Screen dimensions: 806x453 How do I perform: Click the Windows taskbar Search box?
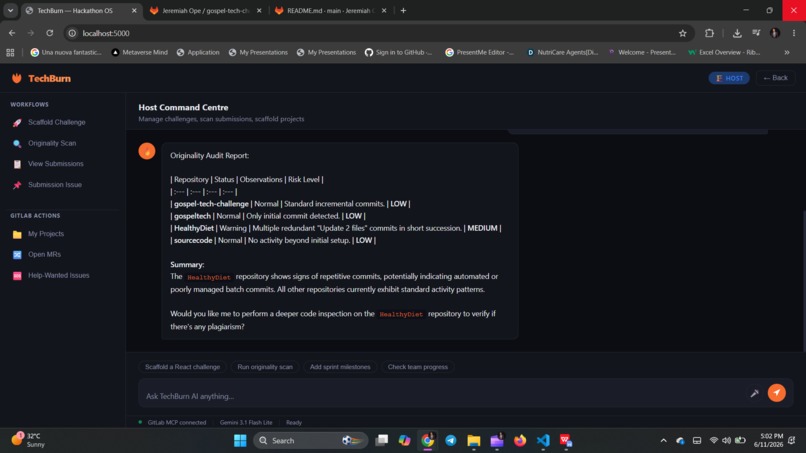click(311, 441)
